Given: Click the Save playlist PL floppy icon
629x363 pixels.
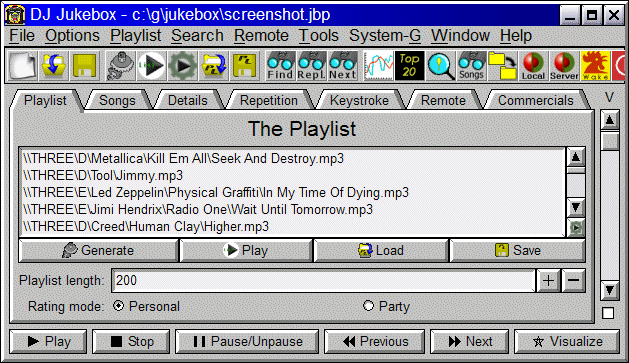Looking at the screenshot, I should click(245, 66).
